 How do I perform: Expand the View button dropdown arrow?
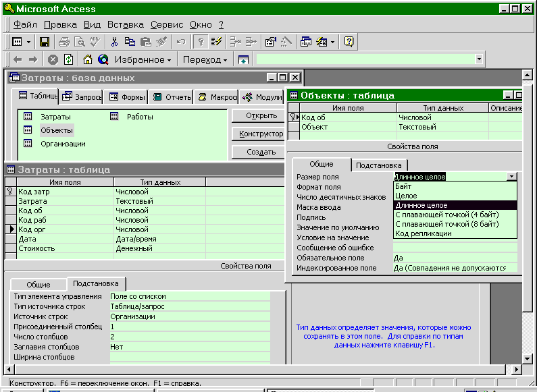[x=28, y=42]
